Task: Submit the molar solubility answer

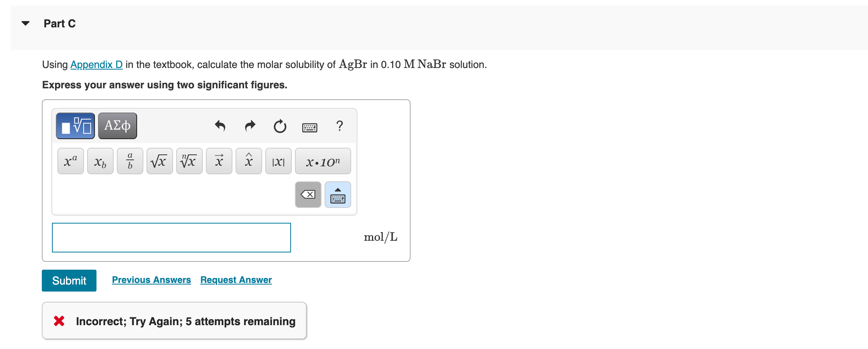Action: [69, 280]
